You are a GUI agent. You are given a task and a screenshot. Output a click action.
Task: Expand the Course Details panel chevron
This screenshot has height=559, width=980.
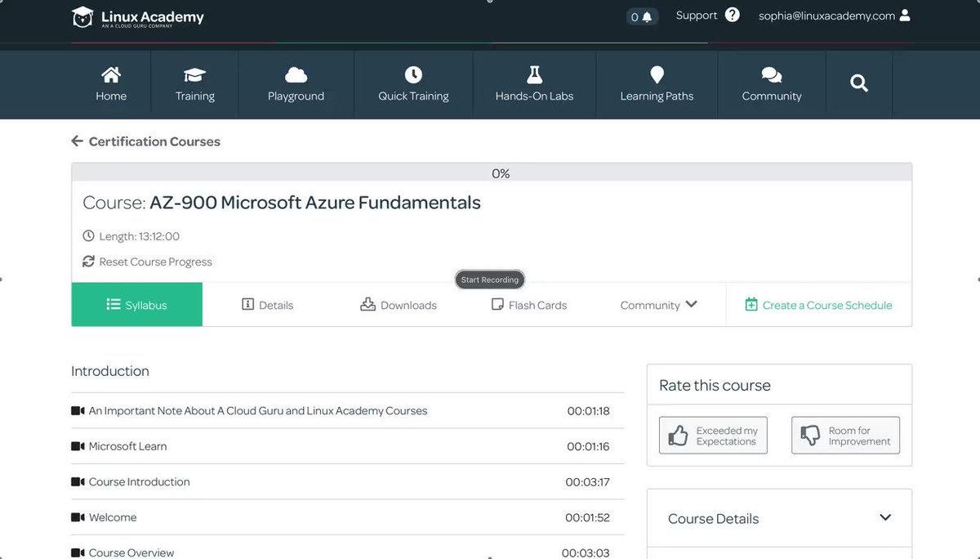point(885,517)
